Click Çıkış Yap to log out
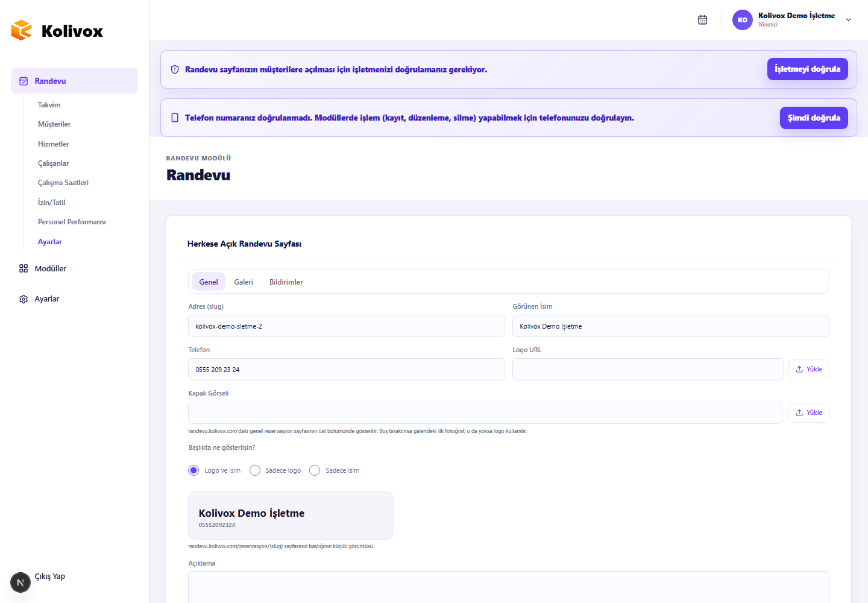The width and height of the screenshot is (868, 603). coord(50,576)
